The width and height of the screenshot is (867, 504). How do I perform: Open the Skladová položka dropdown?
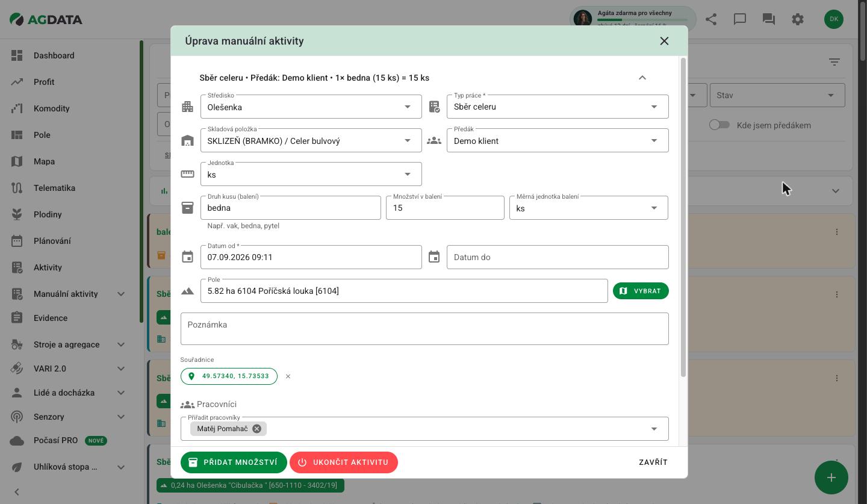(311, 140)
